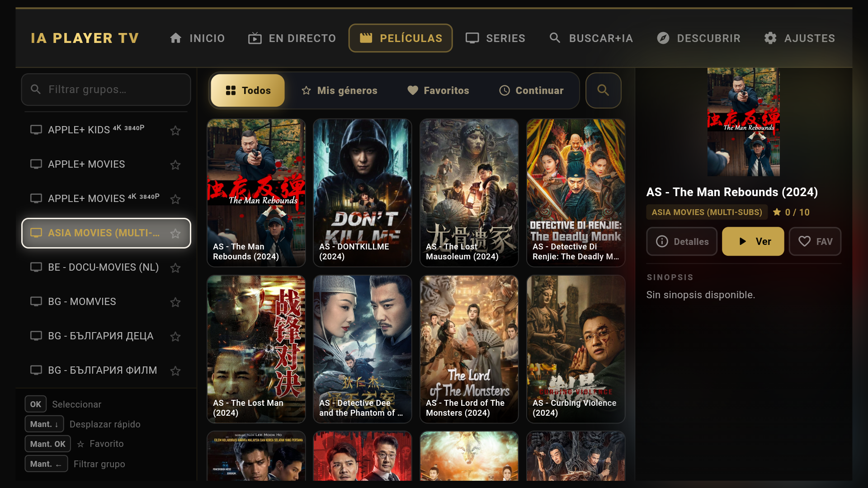Click the IA PLAYER TV logo
The height and width of the screenshot is (488, 868).
[85, 38]
